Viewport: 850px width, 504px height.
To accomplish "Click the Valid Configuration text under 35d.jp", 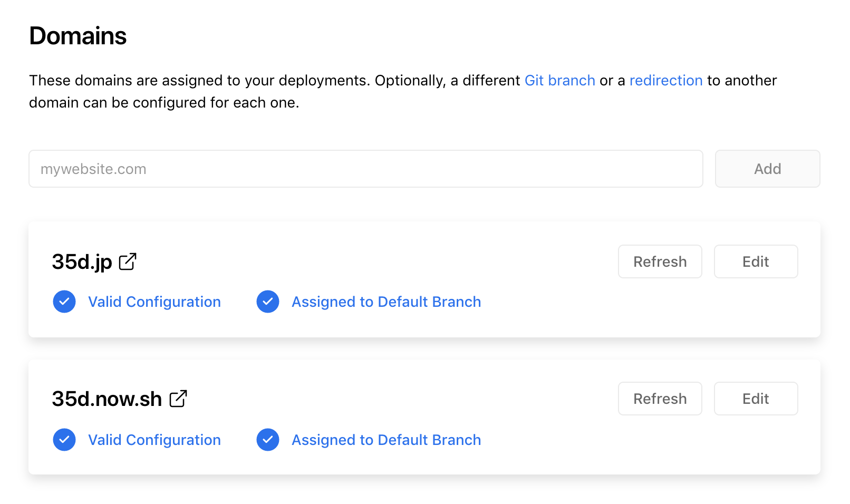I will (154, 302).
